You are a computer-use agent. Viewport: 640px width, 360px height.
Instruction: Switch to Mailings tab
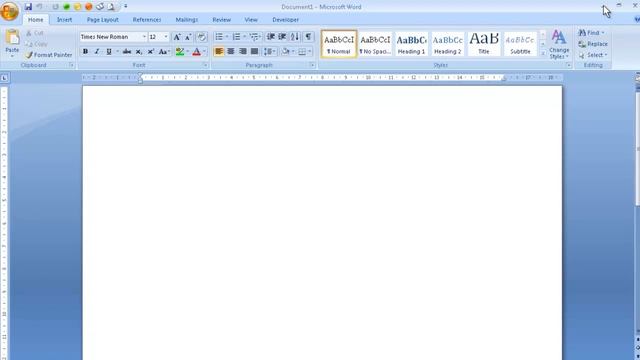(x=187, y=20)
